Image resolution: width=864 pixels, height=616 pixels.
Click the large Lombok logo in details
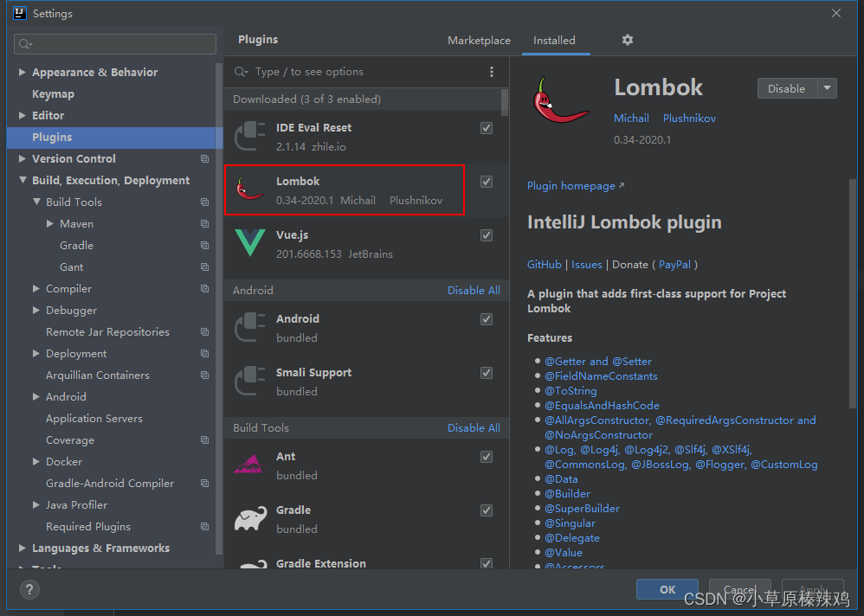(x=560, y=99)
